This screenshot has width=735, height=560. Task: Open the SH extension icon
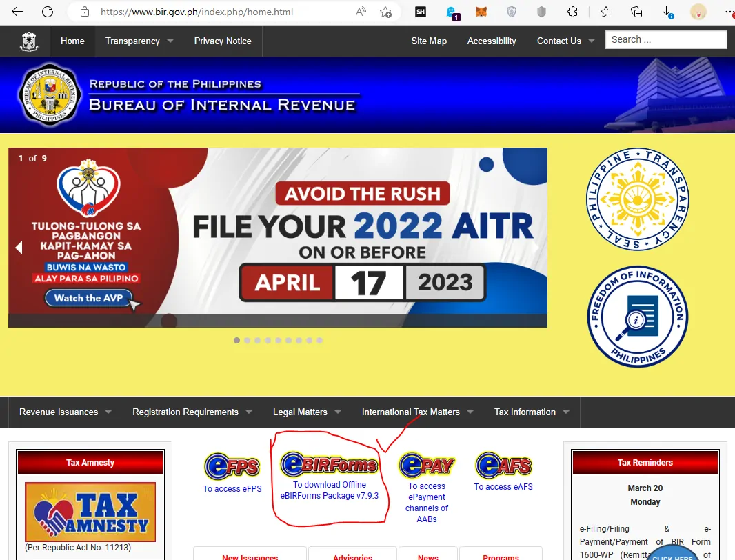(421, 12)
